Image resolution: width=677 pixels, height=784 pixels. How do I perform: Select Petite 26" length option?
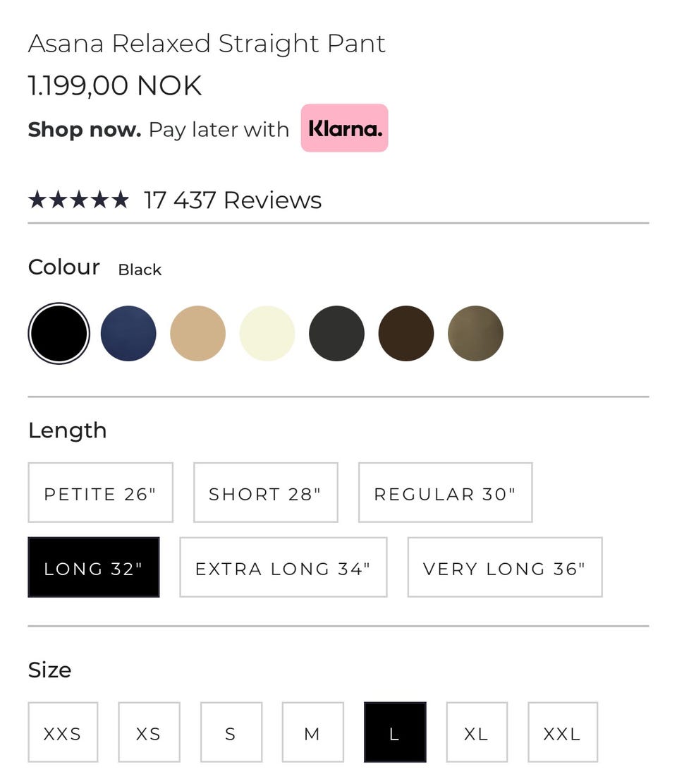point(100,493)
